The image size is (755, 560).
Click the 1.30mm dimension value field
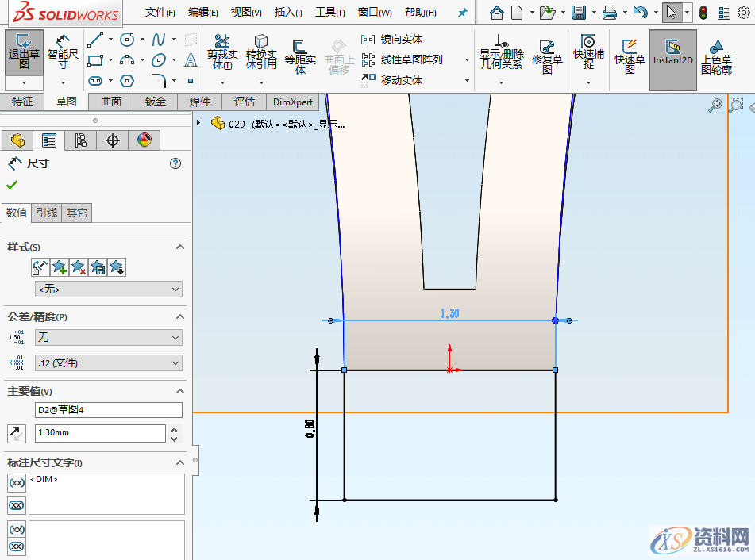coord(100,433)
